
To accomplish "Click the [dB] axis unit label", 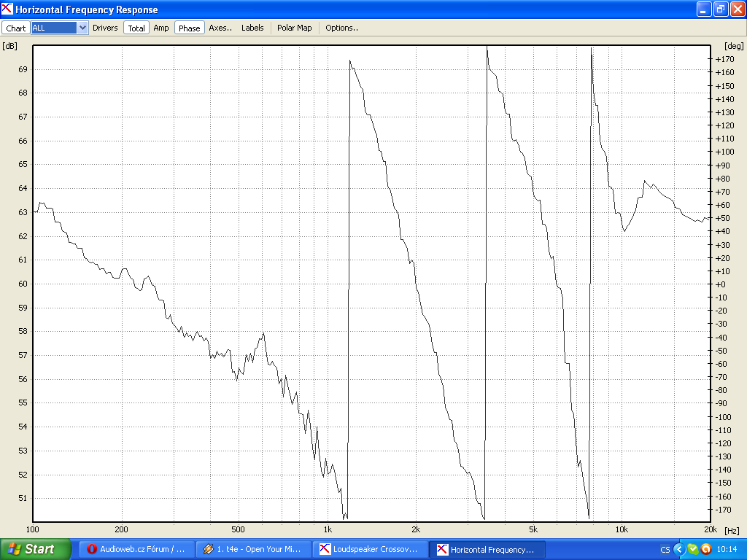I will [10, 46].
